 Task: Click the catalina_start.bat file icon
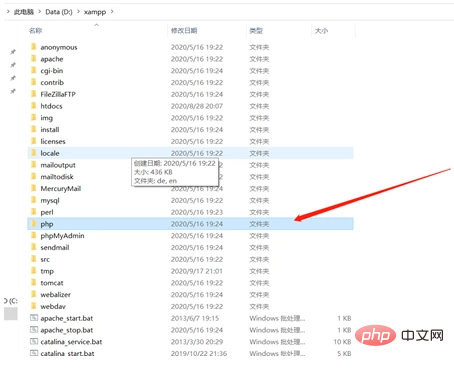tap(34, 353)
